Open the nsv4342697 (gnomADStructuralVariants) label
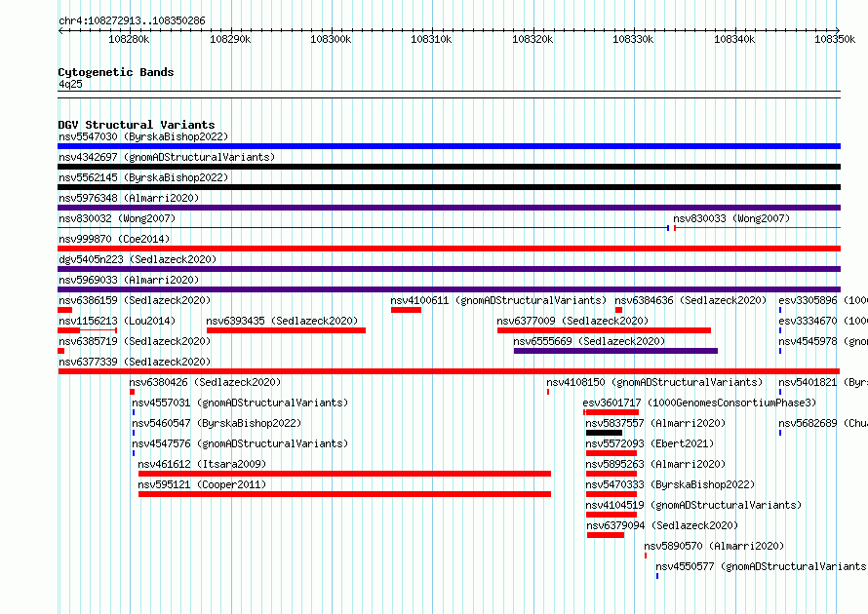The image size is (868, 614). pyautogui.click(x=167, y=157)
